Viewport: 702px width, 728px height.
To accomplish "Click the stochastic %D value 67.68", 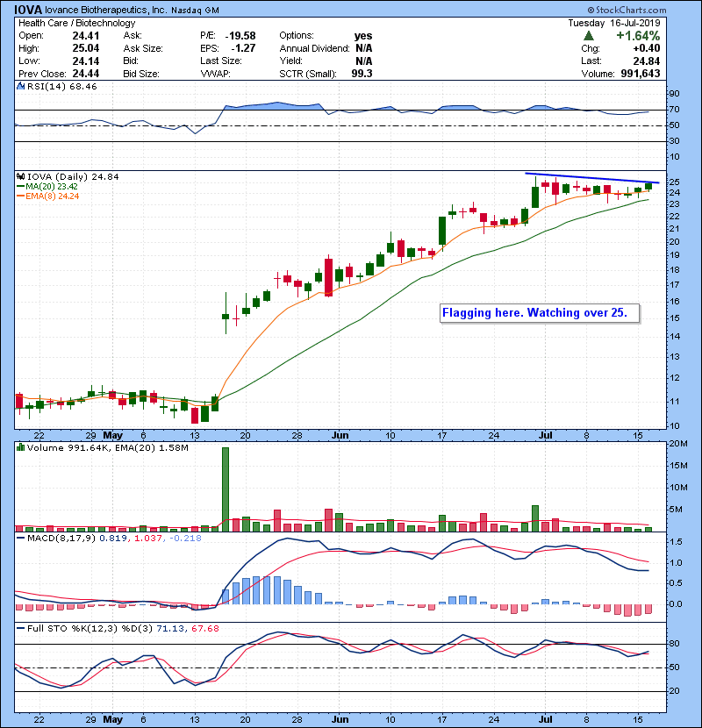I will pyautogui.click(x=204, y=628).
